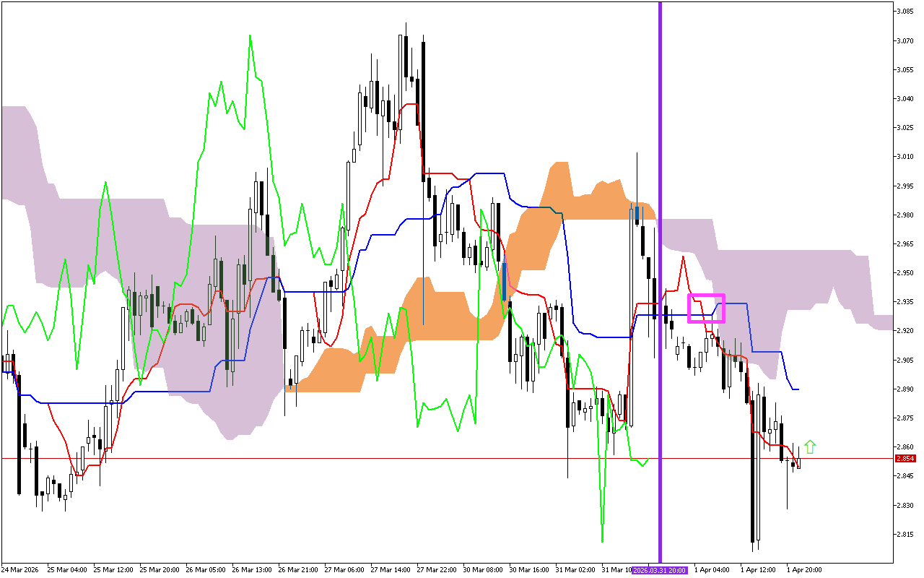Click the 2.890 price scale value
The height and width of the screenshot is (578, 924).
pyautogui.click(x=905, y=389)
